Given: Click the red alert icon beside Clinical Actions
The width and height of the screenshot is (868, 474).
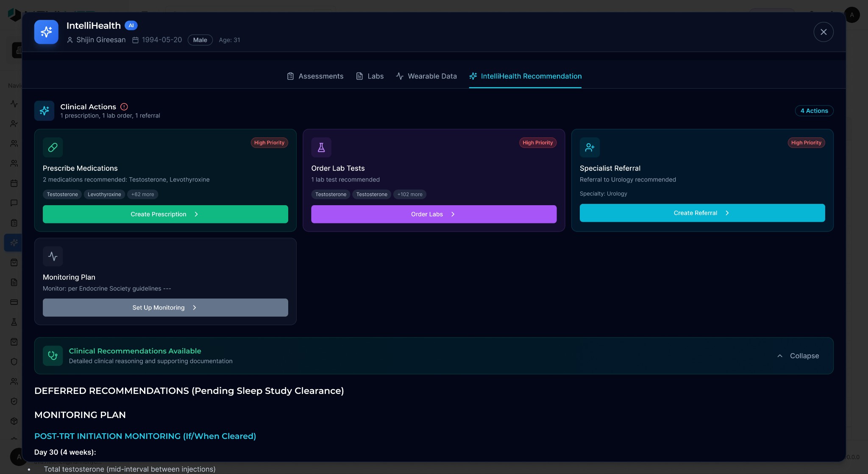Looking at the screenshot, I should [124, 107].
